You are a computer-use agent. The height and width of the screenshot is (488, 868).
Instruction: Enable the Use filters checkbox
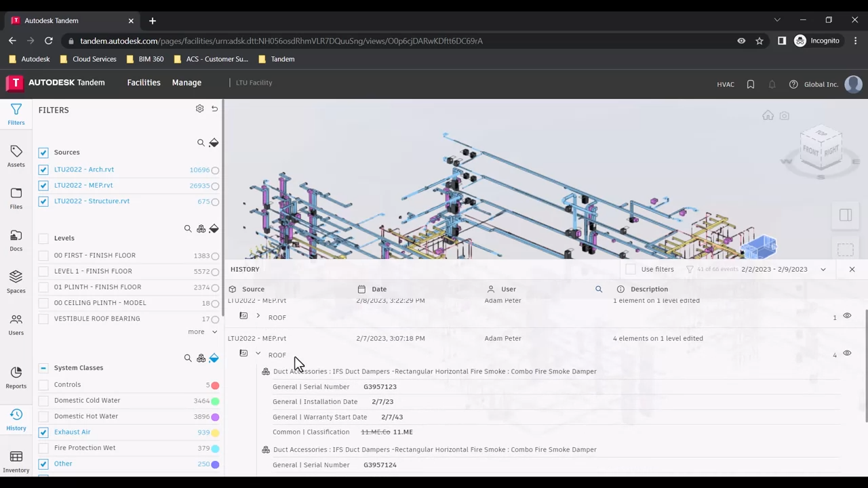point(631,270)
